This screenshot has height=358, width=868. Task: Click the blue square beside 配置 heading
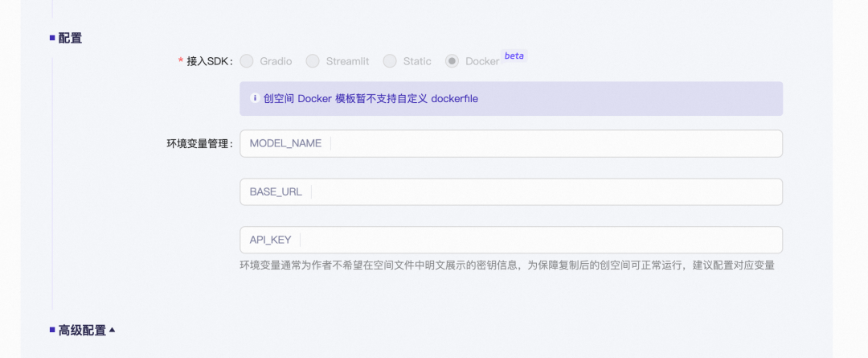click(52, 38)
